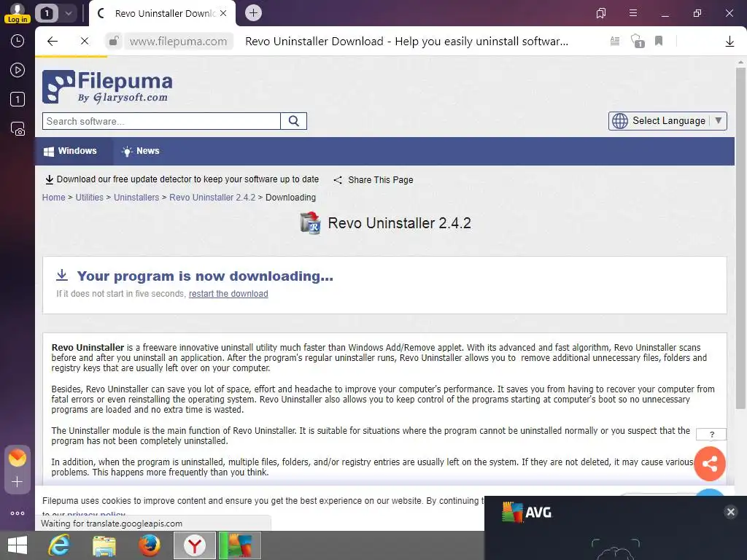Expand the tab group dropdown arrow
This screenshot has width=747, height=560.
pyautogui.click(x=68, y=13)
